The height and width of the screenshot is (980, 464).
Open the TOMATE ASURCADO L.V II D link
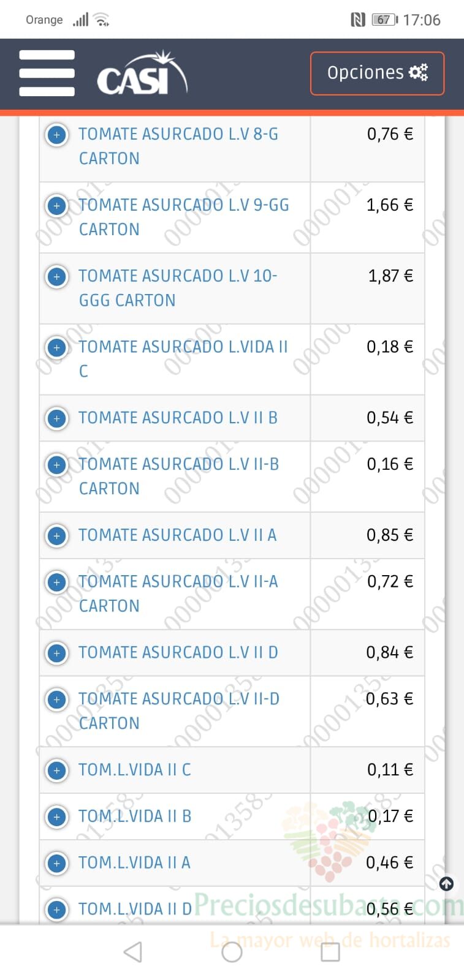178,652
